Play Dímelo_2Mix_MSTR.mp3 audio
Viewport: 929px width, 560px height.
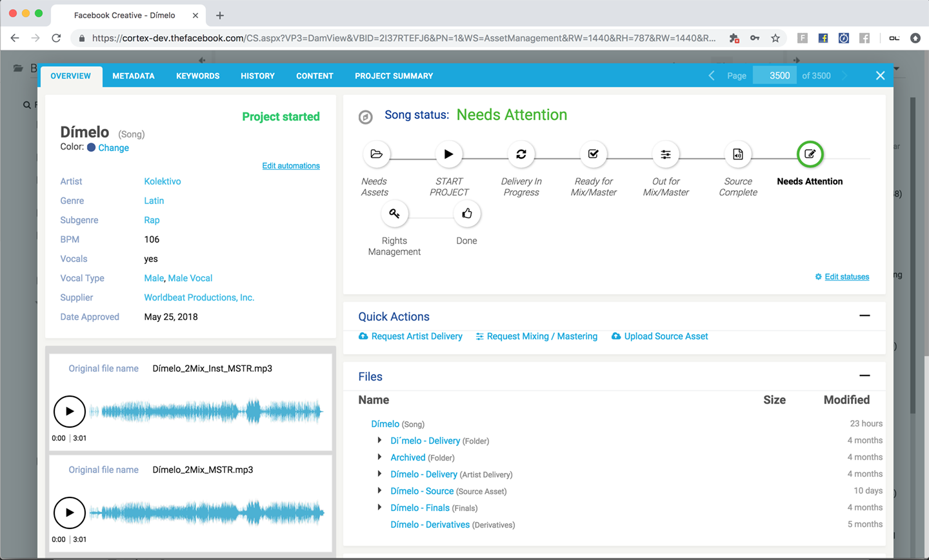[70, 513]
